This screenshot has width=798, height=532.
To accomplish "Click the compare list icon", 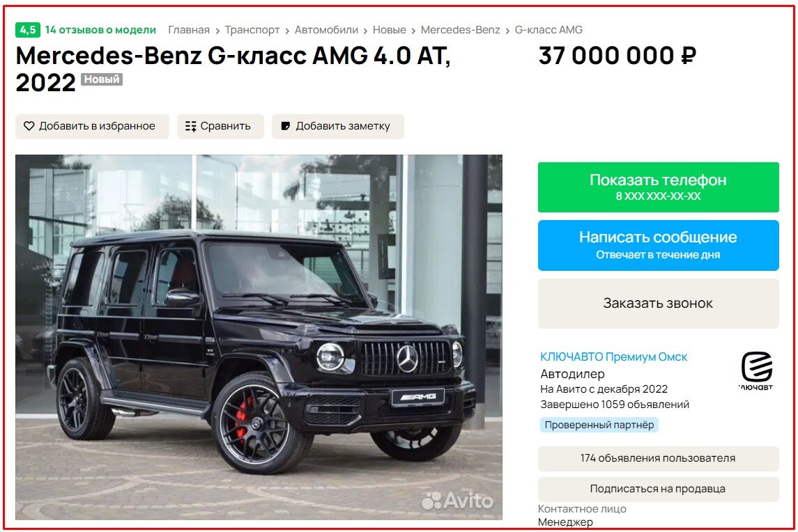I will [x=191, y=126].
